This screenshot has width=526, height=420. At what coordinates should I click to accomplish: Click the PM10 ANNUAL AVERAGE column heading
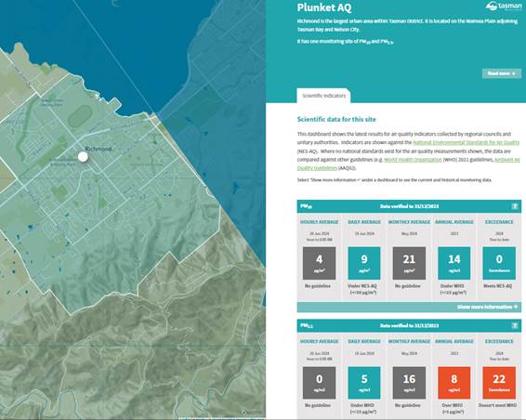click(454, 222)
